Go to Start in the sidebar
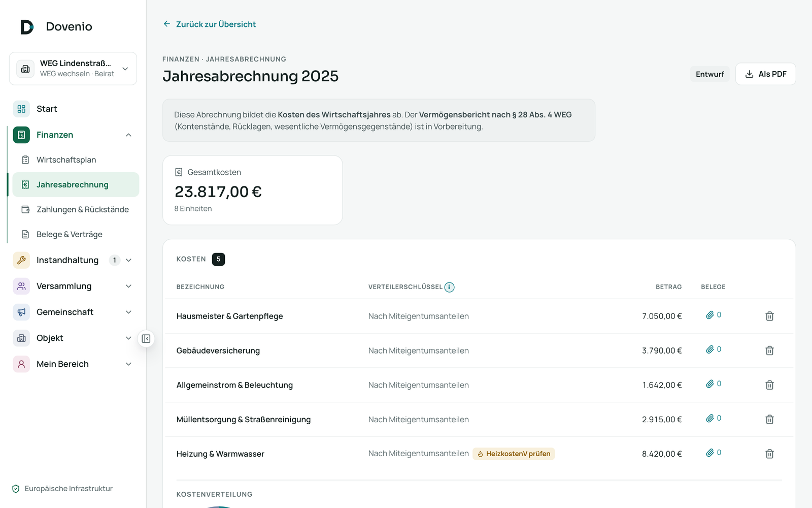The image size is (812, 508). pos(73,109)
